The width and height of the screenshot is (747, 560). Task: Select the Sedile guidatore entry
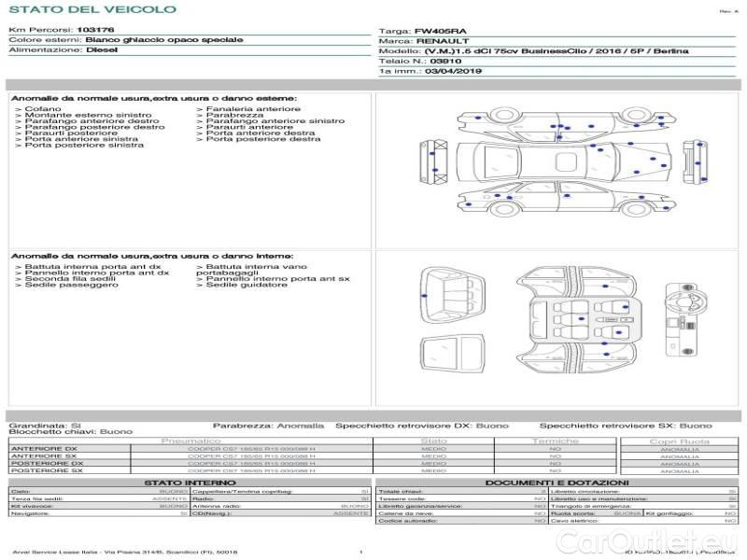coord(242,285)
